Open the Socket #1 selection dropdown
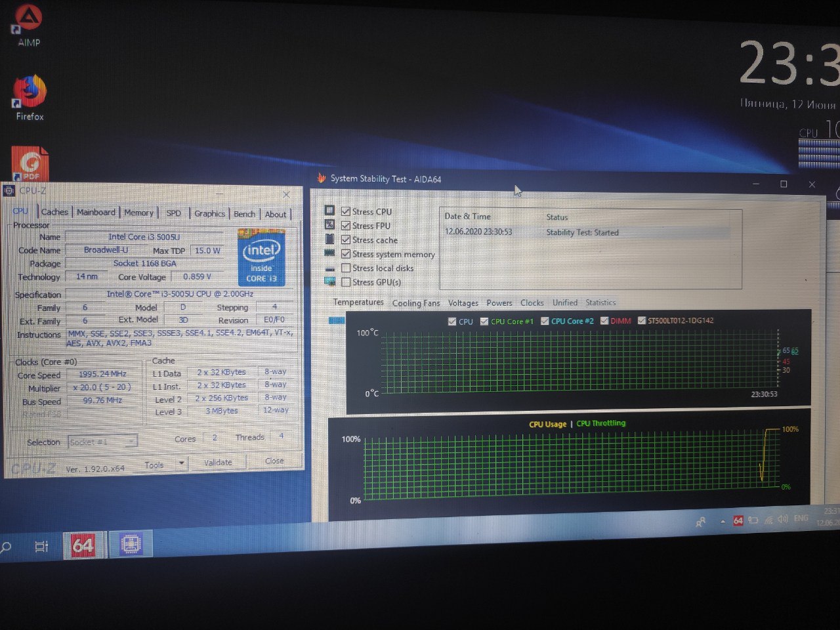The width and height of the screenshot is (840, 630). point(102,442)
